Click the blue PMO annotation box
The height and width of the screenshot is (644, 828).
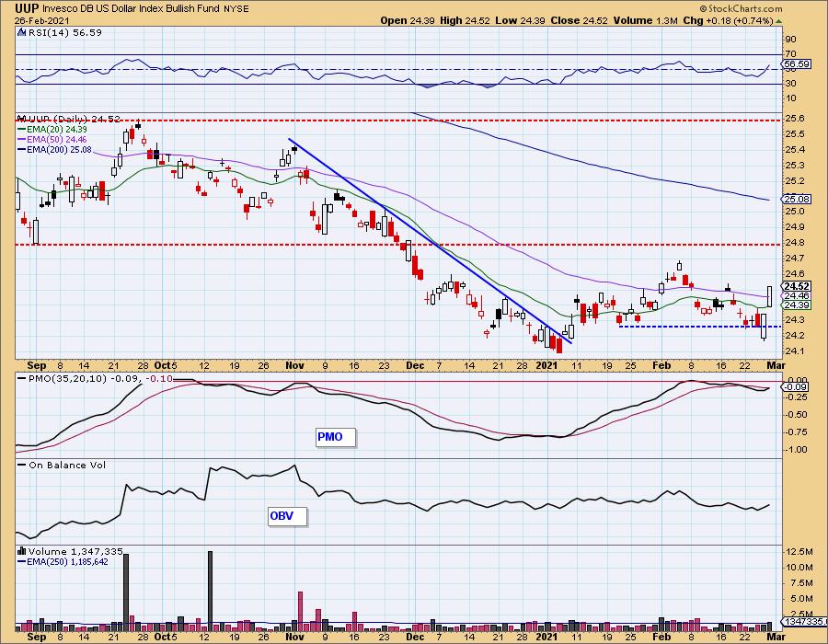coord(336,437)
